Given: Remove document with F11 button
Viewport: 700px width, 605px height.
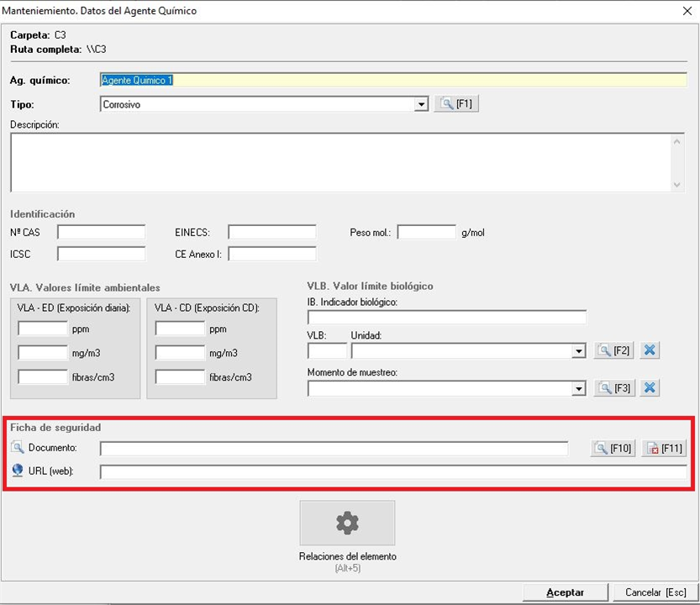Looking at the screenshot, I should (x=664, y=449).
